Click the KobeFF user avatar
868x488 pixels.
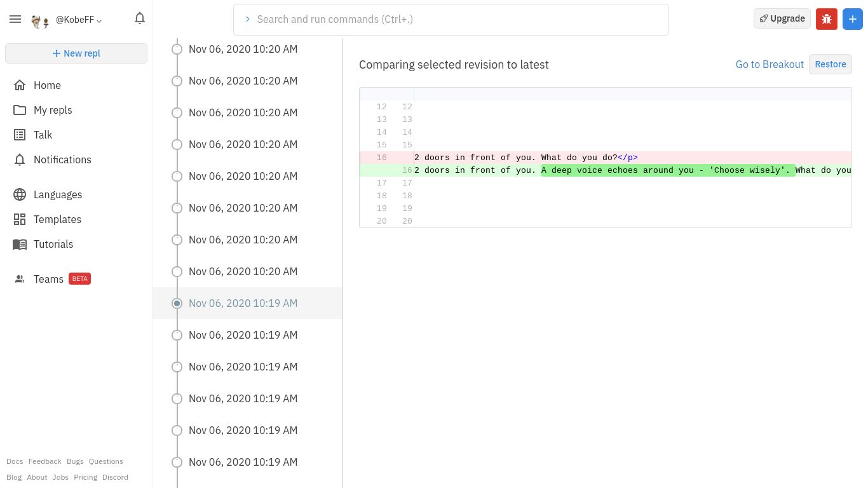click(41, 21)
